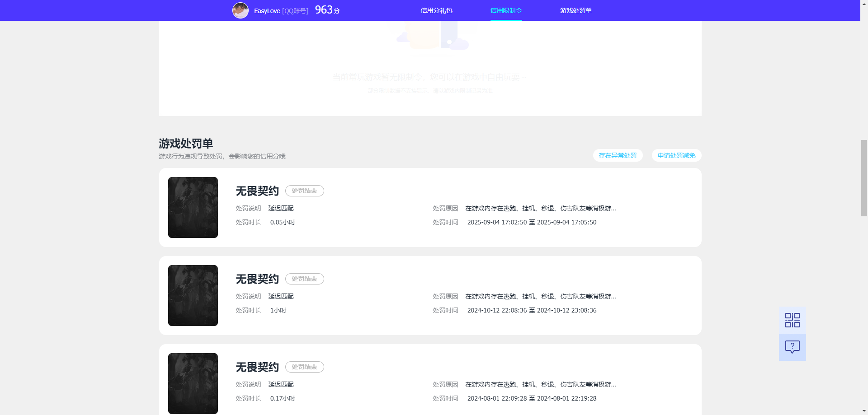Open the QR code panel
The image size is (868, 415).
(792, 320)
